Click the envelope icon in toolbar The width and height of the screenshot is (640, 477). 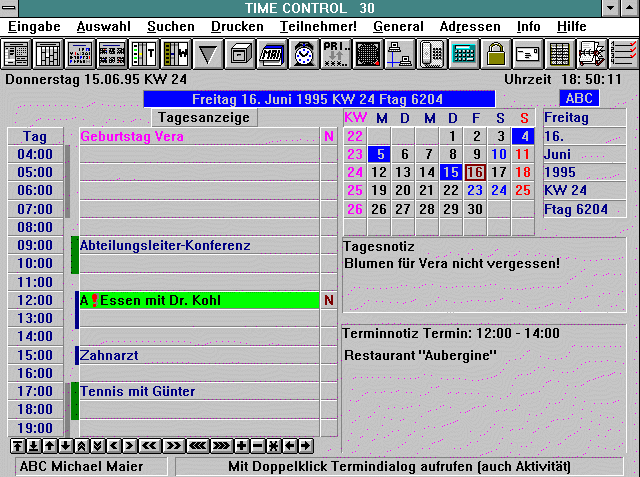[527, 54]
